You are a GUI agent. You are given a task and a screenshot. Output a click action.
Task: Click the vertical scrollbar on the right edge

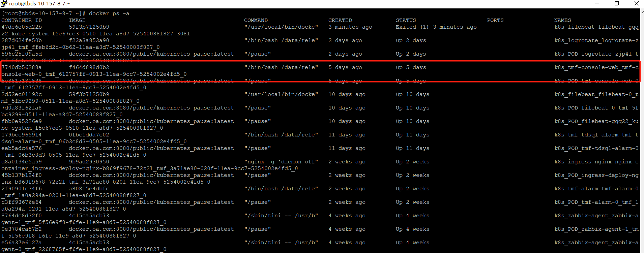(x=642, y=131)
